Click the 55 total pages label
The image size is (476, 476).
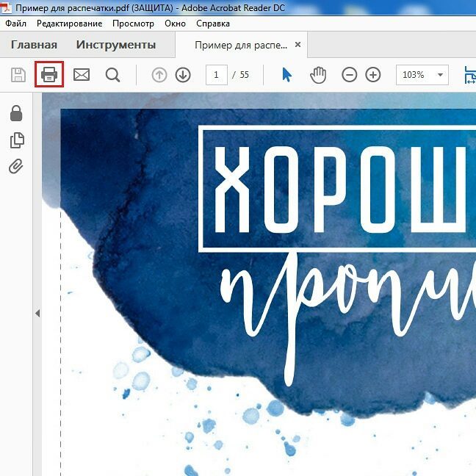click(x=245, y=75)
